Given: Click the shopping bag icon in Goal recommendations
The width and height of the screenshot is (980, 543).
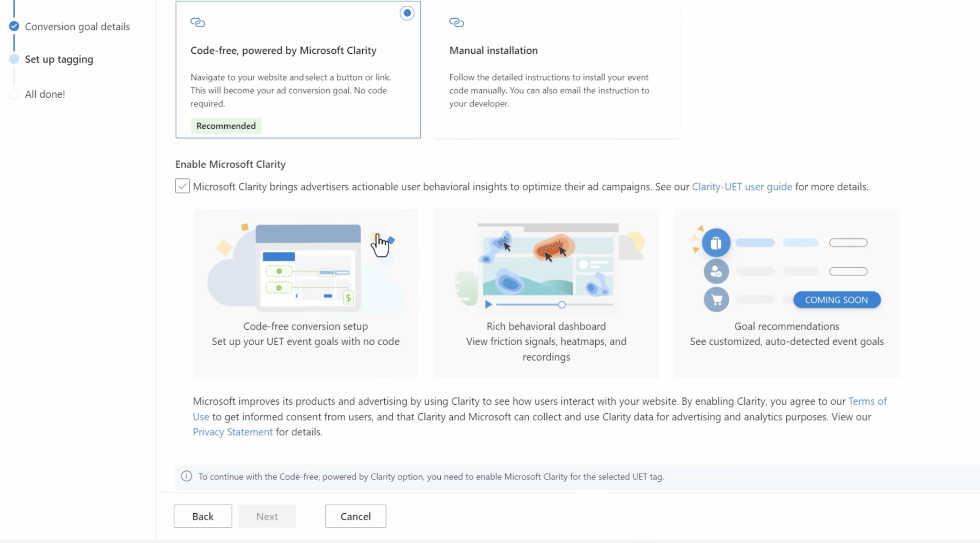Looking at the screenshot, I should pos(716,243).
